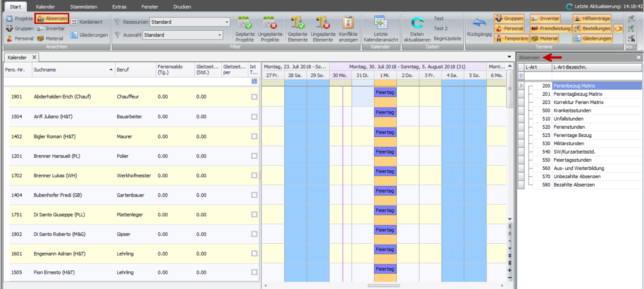
Task: Click the BeginUpdate button
Action: pos(447,39)
